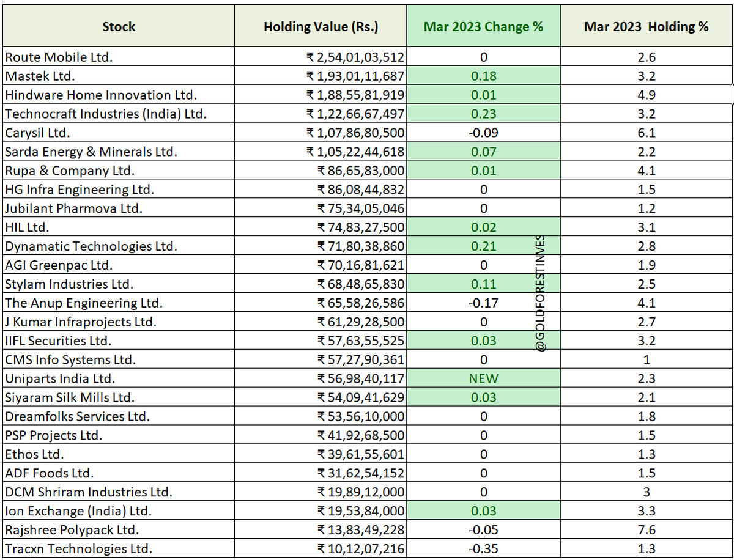
Task: Select holding value ₹ 75,34,05,046
Action: (x=321, y=208)
